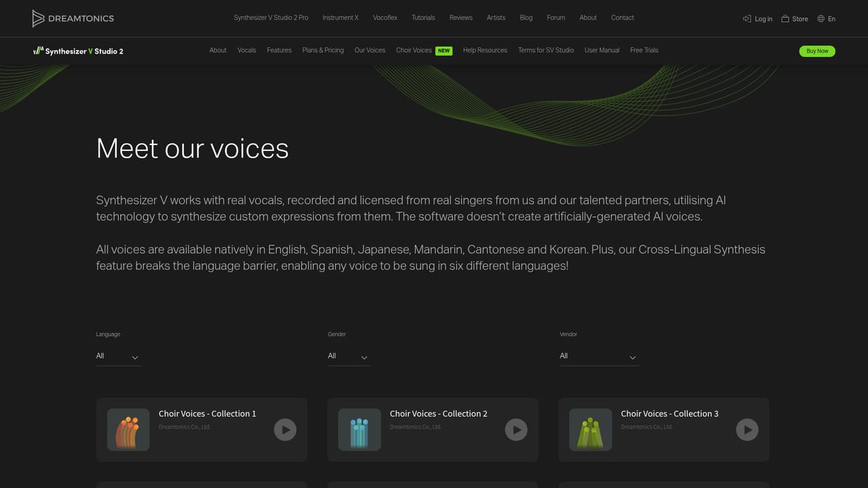The image size is (868, 488).
Task: Open Choir Voices tab marked NEW
Action: tap(424, 50)
